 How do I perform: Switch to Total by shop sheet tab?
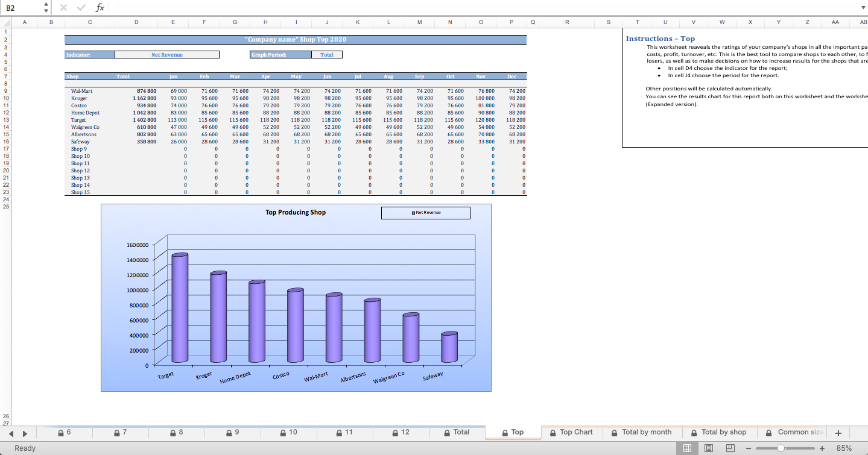tap(719, 432)
